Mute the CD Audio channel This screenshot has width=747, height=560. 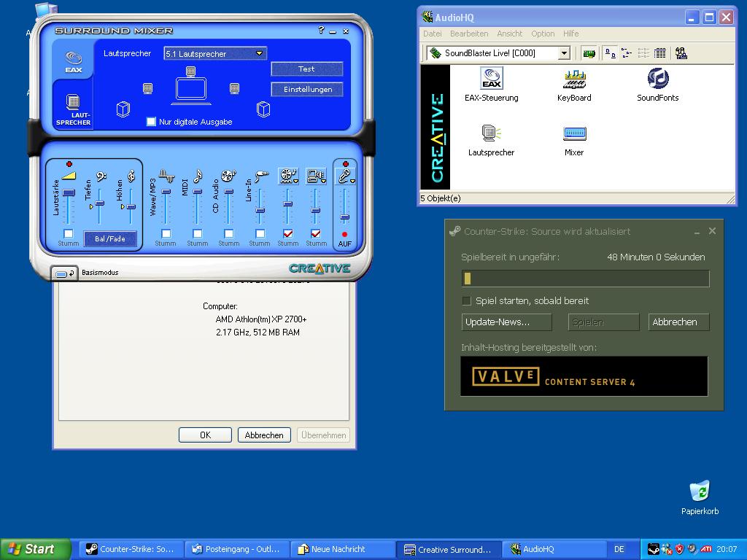point(228,233)
